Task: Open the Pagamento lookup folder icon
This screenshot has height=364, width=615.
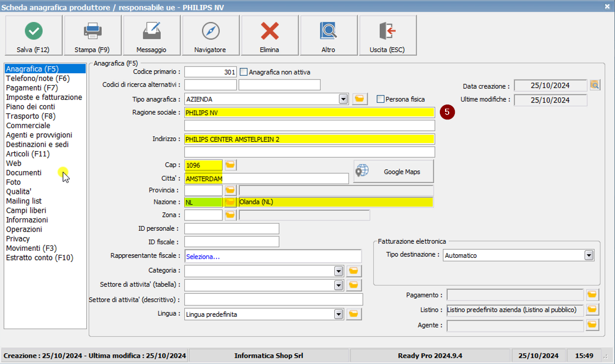Action: [x=592, y=295]
